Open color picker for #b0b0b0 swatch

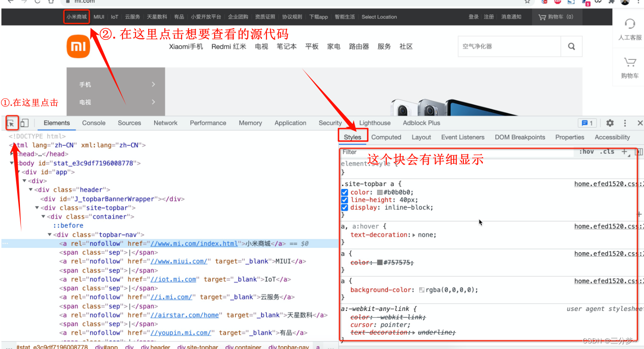380,193
